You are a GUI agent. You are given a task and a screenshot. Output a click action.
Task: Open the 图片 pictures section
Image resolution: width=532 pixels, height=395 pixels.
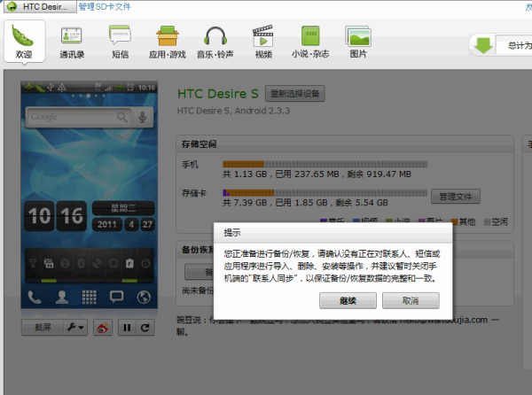(358, 42)
